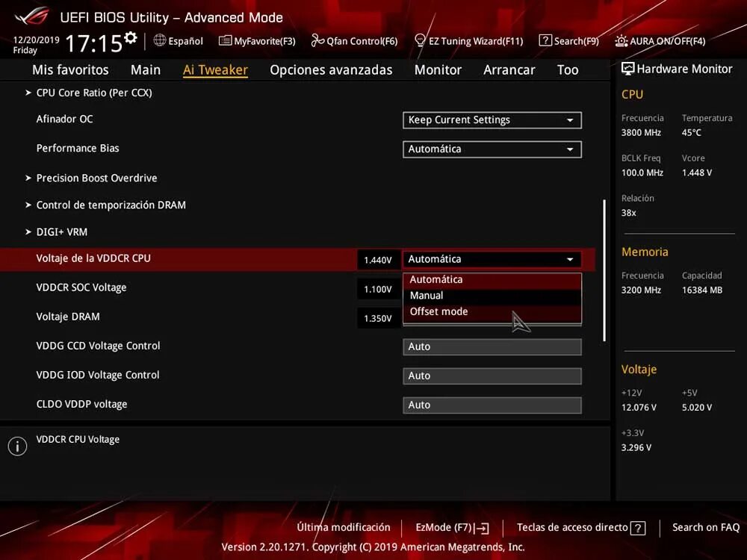The height and width of the screenshot is (560, 747).
Task: Click the 12/20/2019 Friday date
Action: click(x=36, y=46)
